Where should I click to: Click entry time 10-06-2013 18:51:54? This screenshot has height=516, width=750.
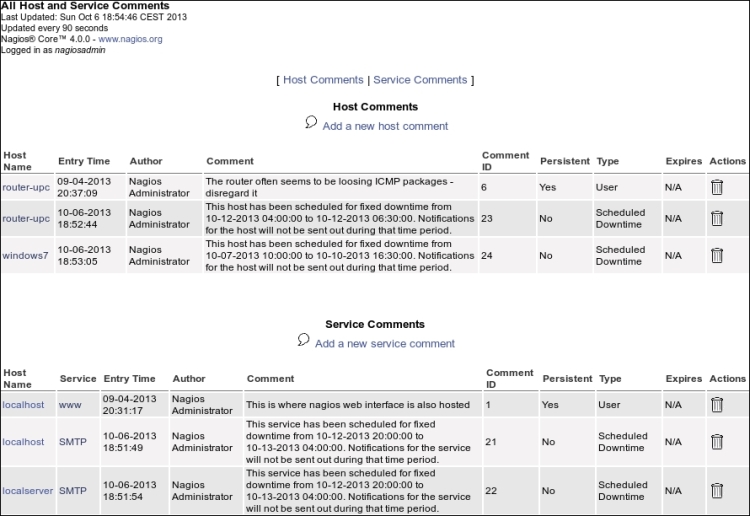(x=129, y=491)
